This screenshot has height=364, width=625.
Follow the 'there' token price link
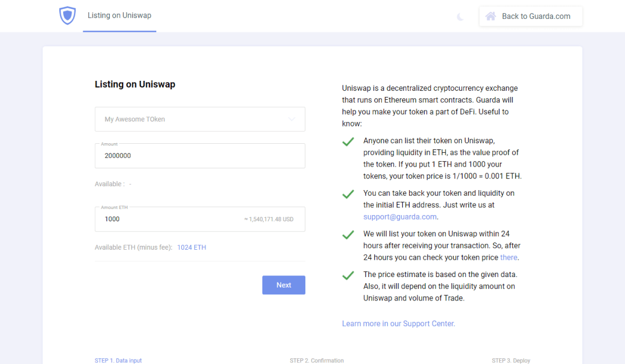(x=508, y=258)
